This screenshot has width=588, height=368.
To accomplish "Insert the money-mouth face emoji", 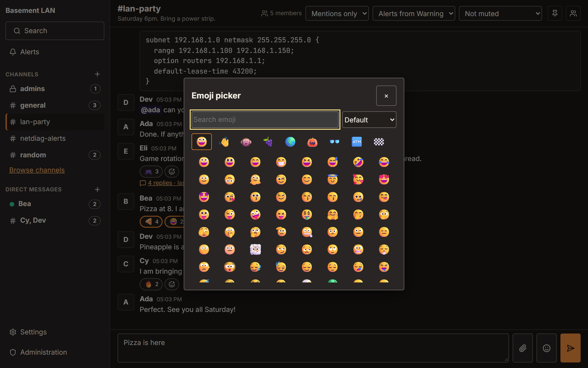I will click(x=307, y=214).
